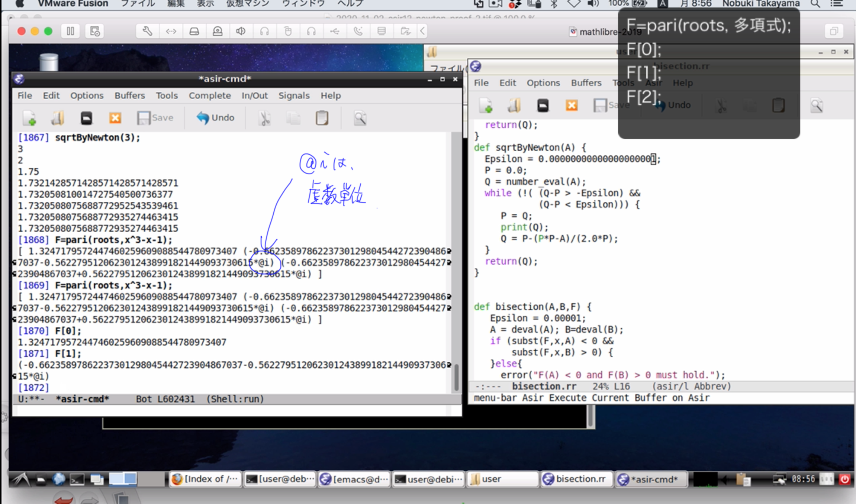Click the Search magnifier icon in asir-cmd
856x504 pixels.
(x=360, y=118)
